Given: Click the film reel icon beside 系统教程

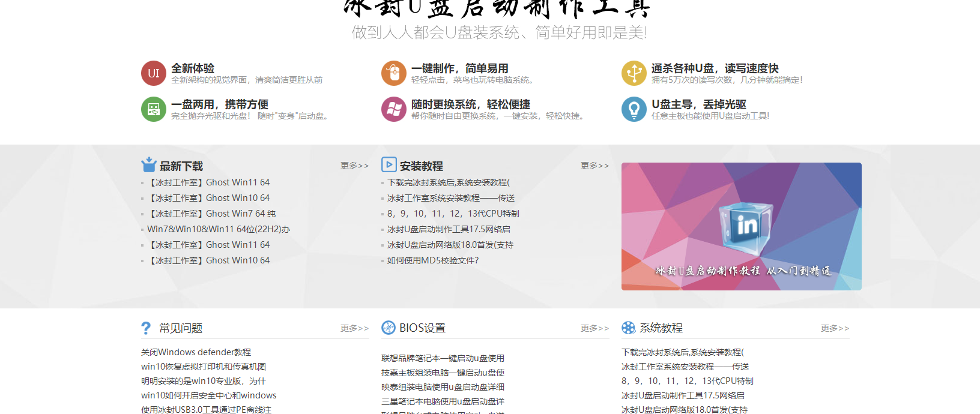Looking at the screenshot, I should coord(629,328).
